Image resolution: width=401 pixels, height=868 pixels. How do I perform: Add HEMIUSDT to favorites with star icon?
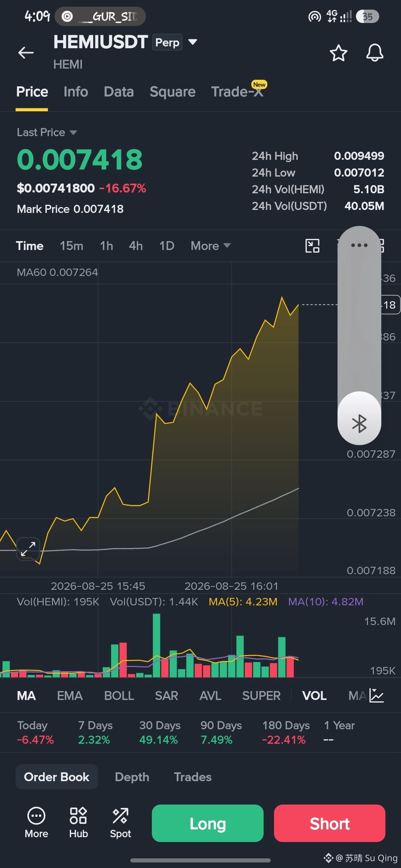pos(338,53)
